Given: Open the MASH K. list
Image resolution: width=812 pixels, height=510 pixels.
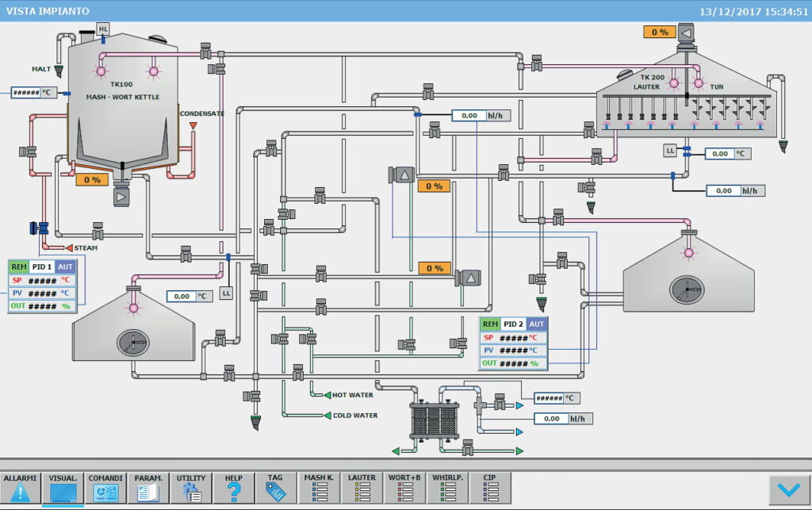Looking at the screenshot, I should (x=319, y=488).
